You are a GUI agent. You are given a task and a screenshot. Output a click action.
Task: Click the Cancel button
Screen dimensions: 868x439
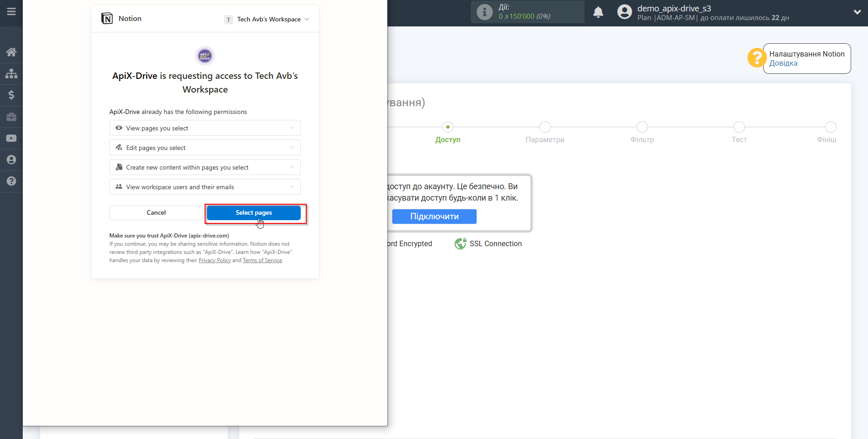coord(156,213)
